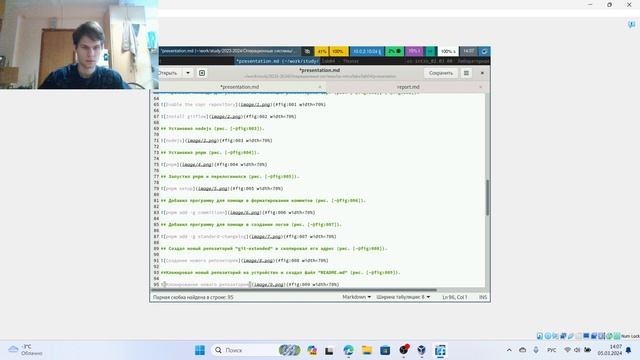The height and width of the screenshot is (360, 640).
Task: Click the green 2% CPU indicator
Action: pos(394,51)
